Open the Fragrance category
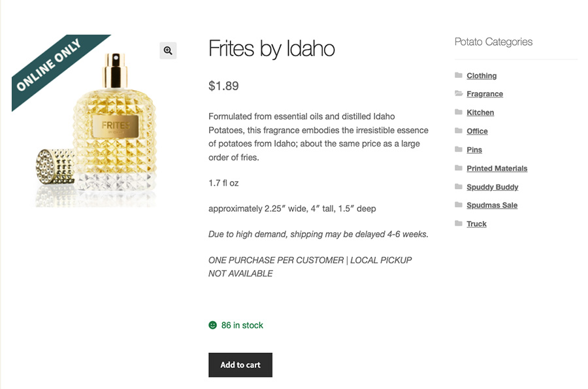 [484, 93]
